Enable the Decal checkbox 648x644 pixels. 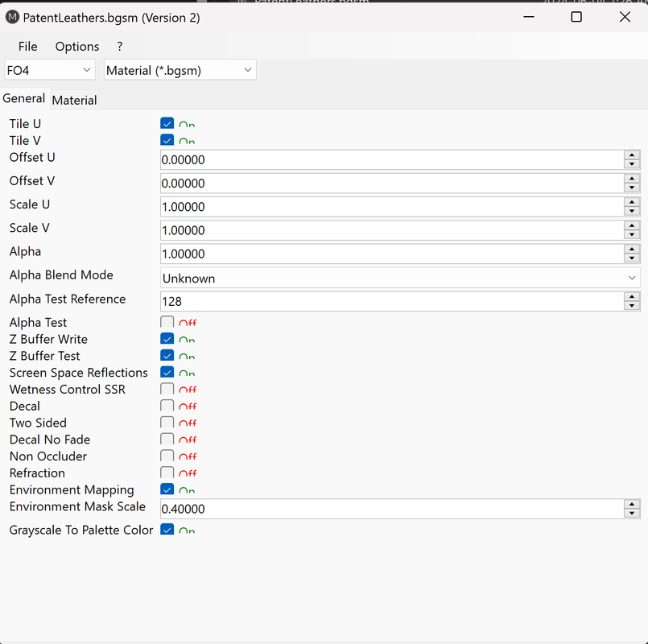167,406
